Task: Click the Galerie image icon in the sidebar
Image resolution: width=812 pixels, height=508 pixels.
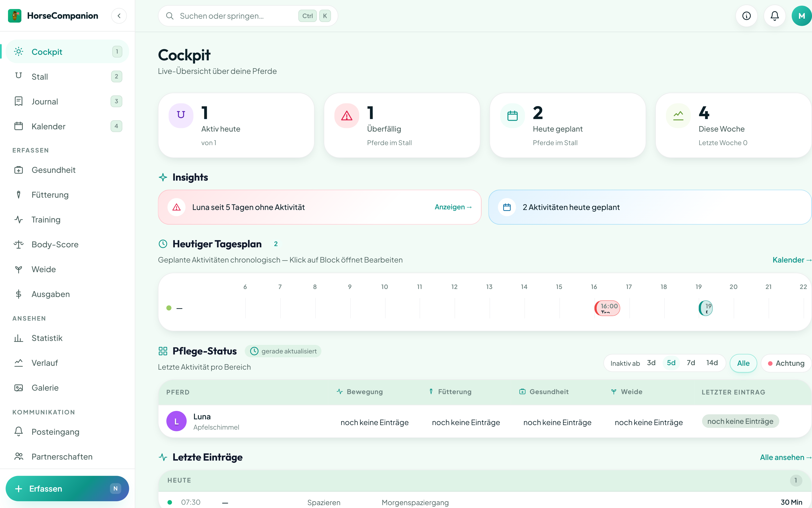Action: coord(19,388)
